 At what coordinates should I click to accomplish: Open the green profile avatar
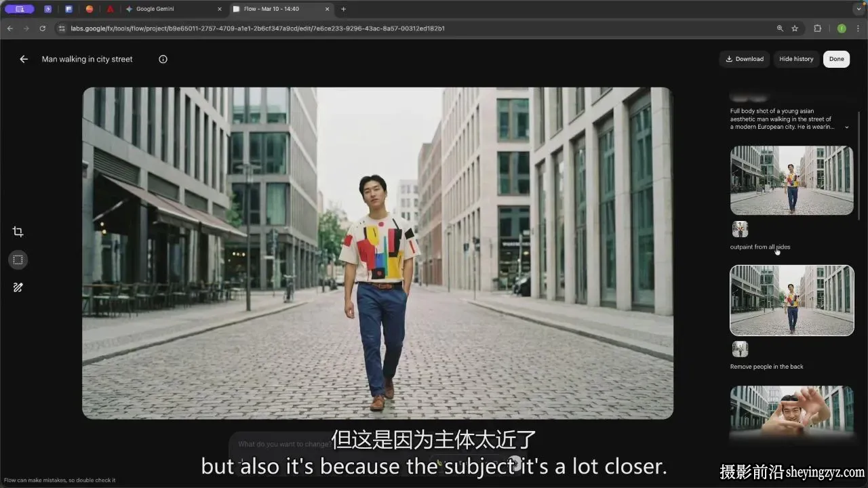(842, 28)
